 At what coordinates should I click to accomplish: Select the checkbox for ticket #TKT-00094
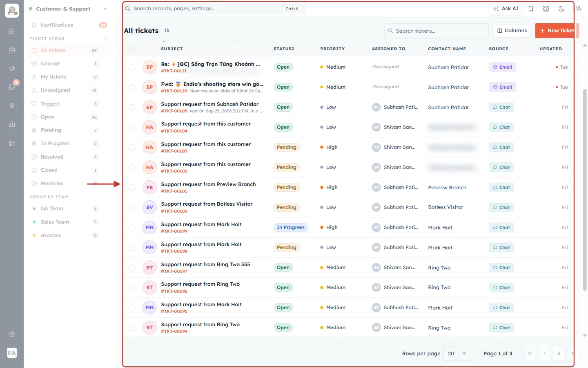coord(131,328)
